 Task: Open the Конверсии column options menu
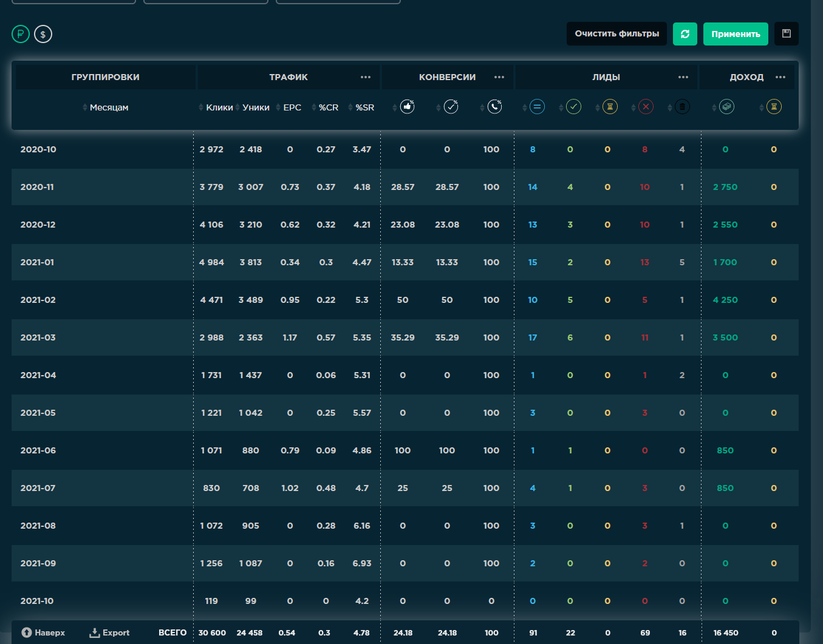click(499, 77)
